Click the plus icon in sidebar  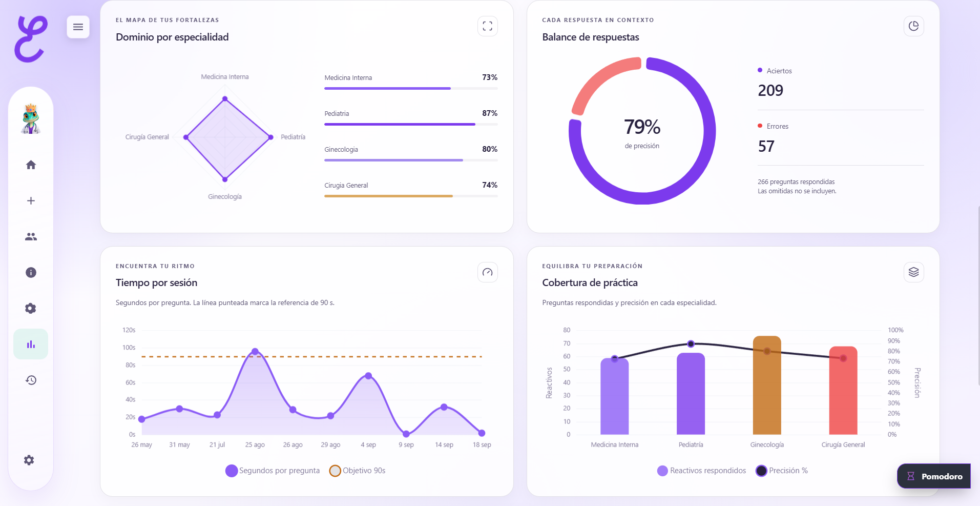[x=31, y=200]
